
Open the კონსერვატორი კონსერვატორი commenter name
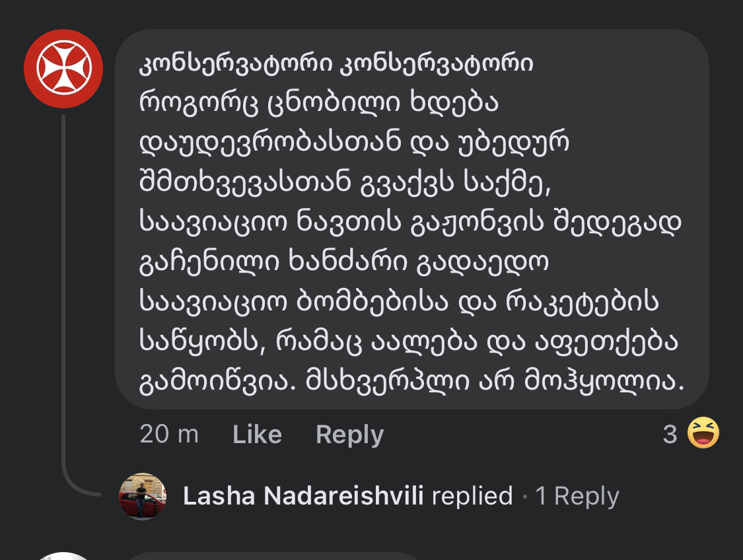tap(337, 64)
